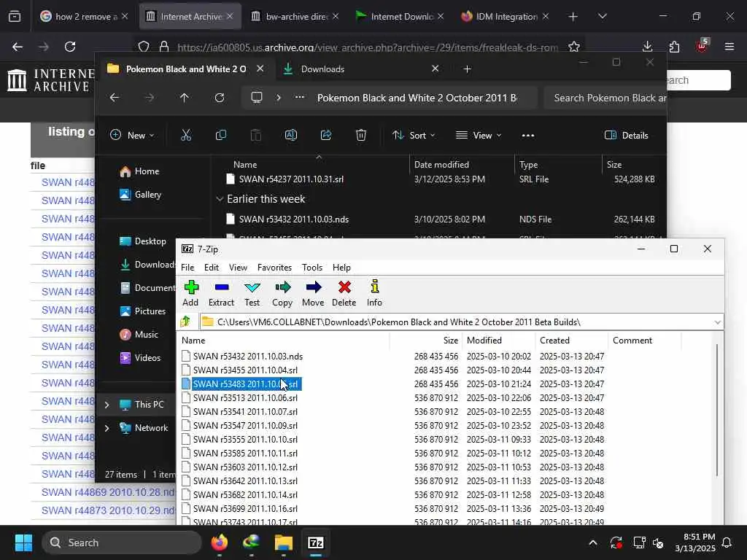Select SWAN r53432 2011.10.03.nds in 7-Zip
This screenshot has height=560, width=747.
[x=248, y=356]
